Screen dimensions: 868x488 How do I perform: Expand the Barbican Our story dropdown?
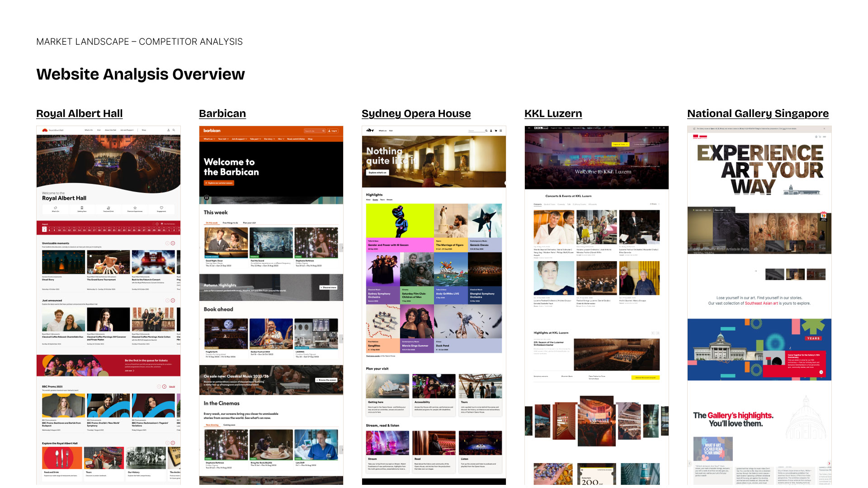269,139
